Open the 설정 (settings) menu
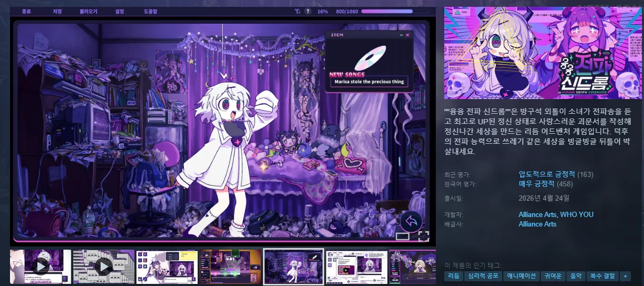The image size is (644, 286). [x=120, y=11]
